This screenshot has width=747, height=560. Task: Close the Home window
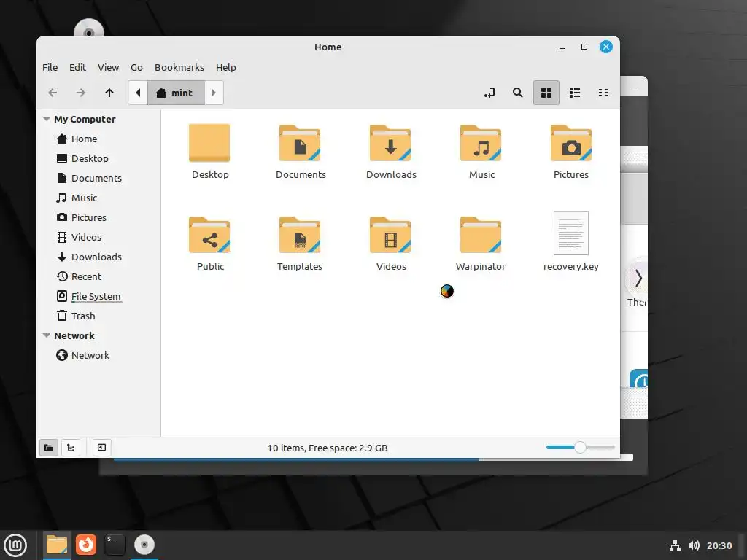click(606, 47)
